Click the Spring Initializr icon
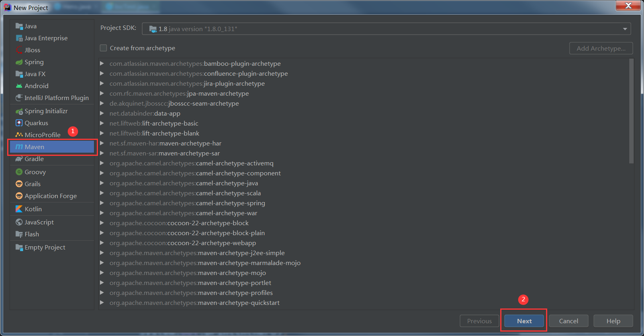 (19, 111)
